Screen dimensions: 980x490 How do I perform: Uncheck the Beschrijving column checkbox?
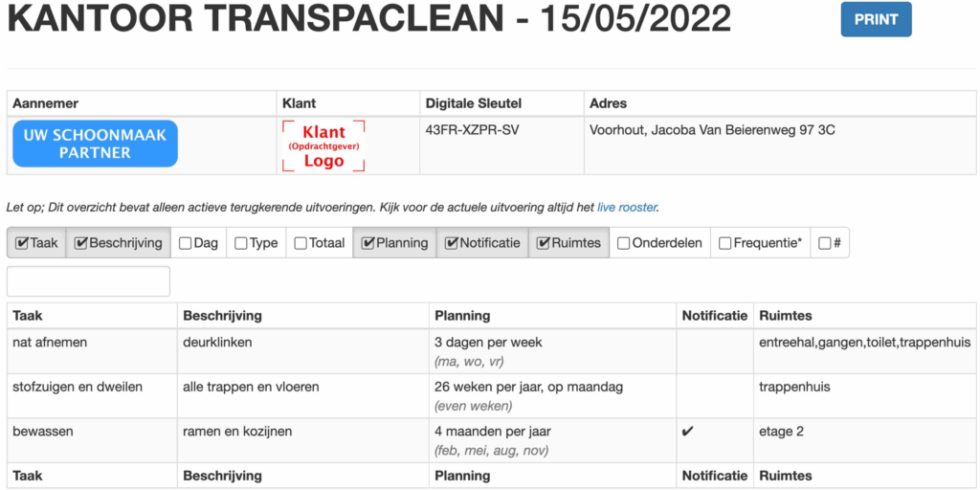click(81, 243)
